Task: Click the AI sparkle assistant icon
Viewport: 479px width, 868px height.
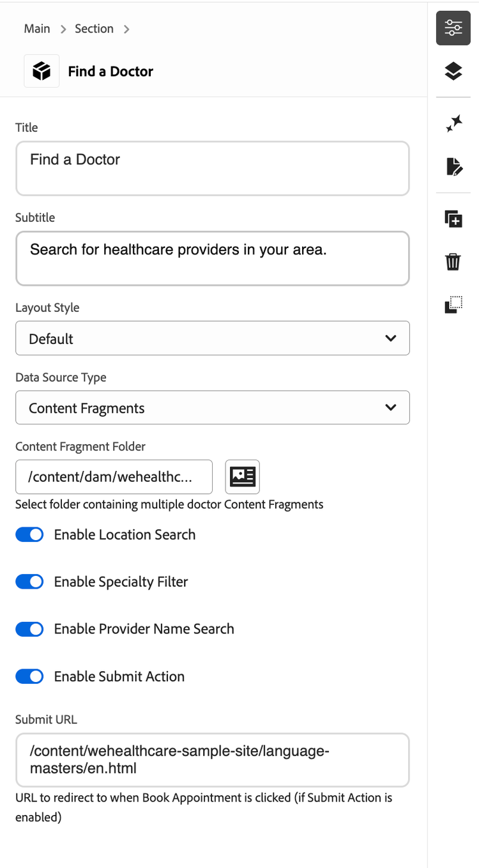Action: click(453, 124)
